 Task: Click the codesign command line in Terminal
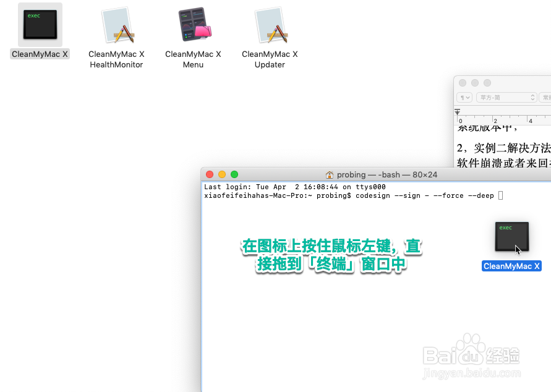tap(354, 195)
